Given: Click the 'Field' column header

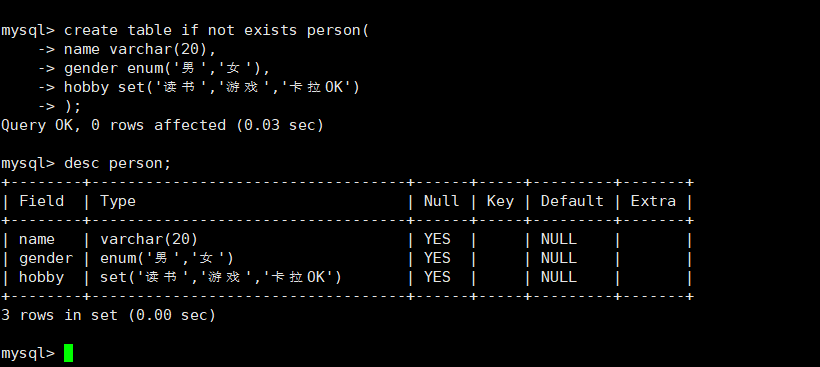Looking at the screenshot, I should coord(41,201).
